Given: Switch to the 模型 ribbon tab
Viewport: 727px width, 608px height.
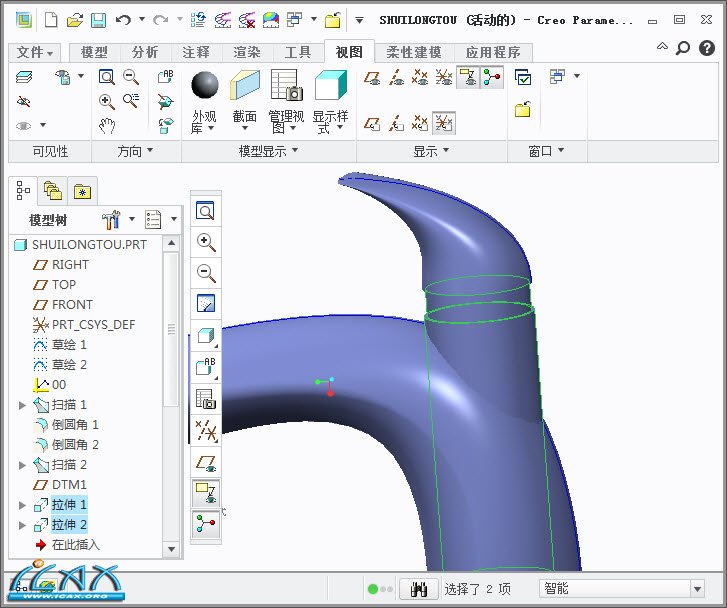Looking at the screenshot, I should coord(94,52).
